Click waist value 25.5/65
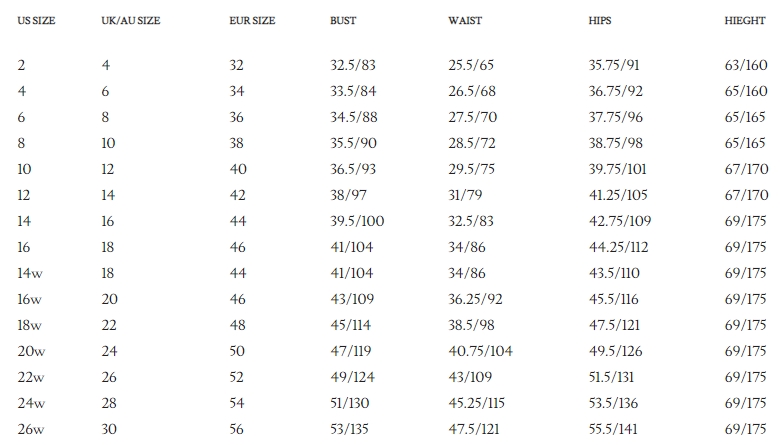The height and width of the screenshot is (445, 781). [x=474, y=65]
